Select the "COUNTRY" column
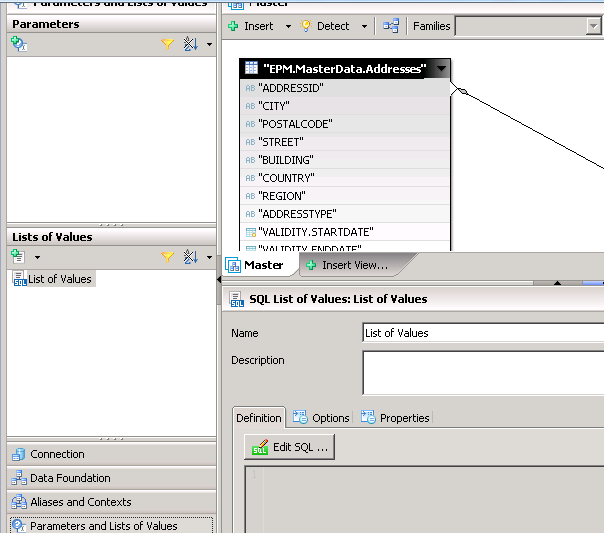 click(x=345, y=178)
